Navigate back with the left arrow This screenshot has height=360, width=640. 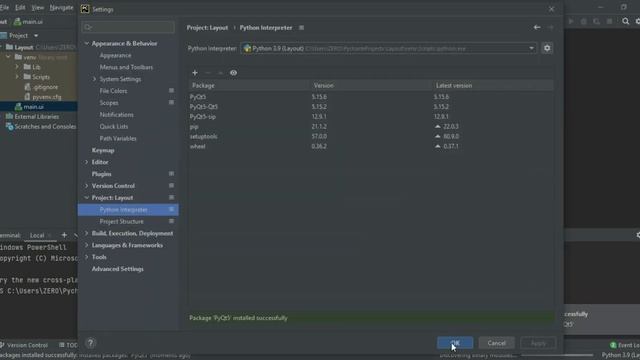(x=537, y=27)
